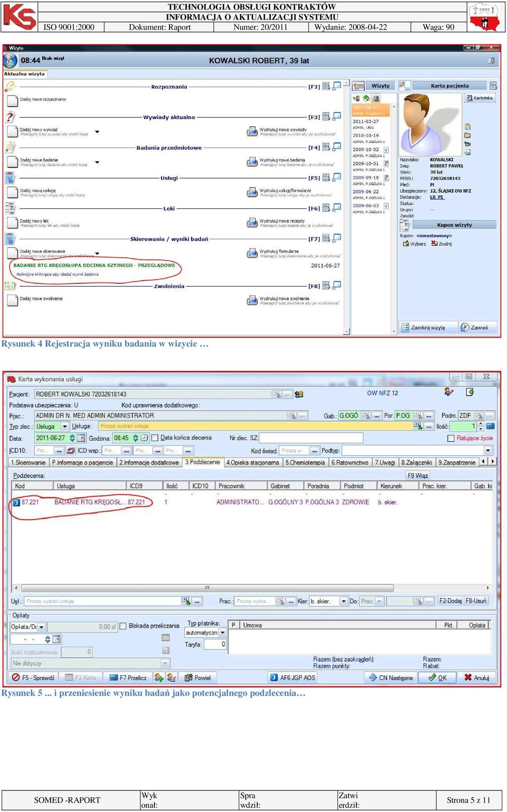The width and height of the screenshot is (507, 812).
Task: Click printer icon for Wydrukuj nowe wywiady
Action: 252,131
